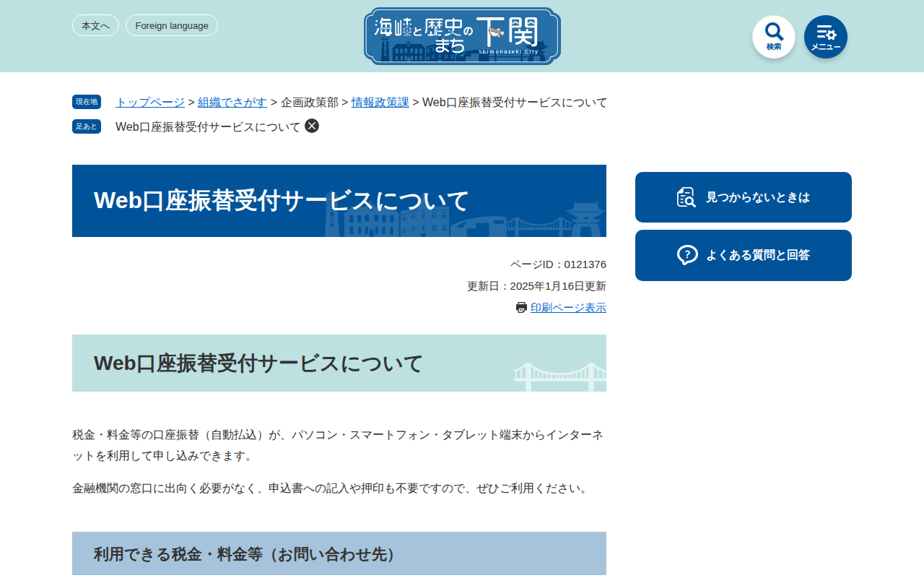Click the paragraph starting 税金・料金等の口座振替
This screenshot has height=578, width=924.
[x=339, y=445]
